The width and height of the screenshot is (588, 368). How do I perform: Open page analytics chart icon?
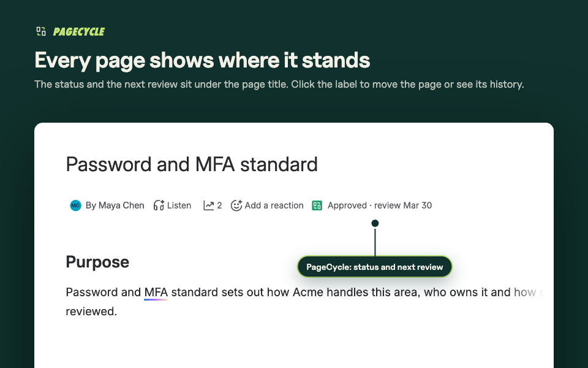[x=208, y=205]
